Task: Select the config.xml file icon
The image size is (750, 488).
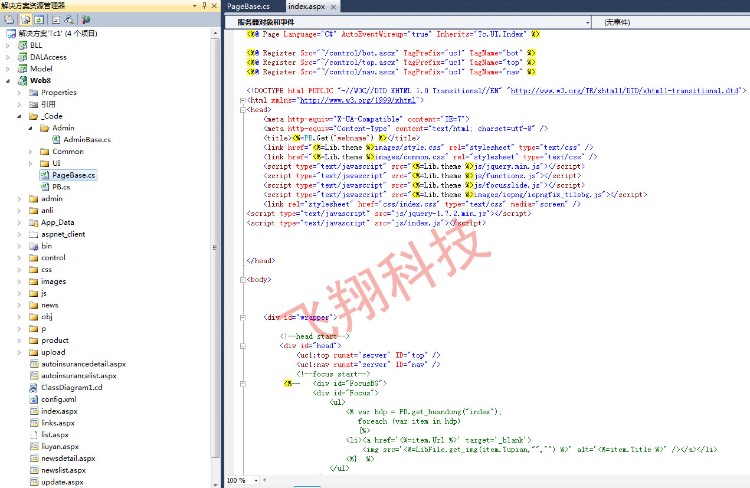Action: tap(32, 399)
